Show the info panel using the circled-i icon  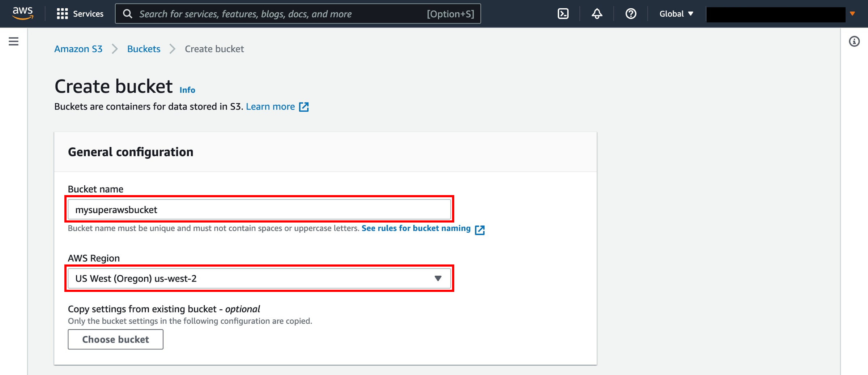tap(854, 42)
